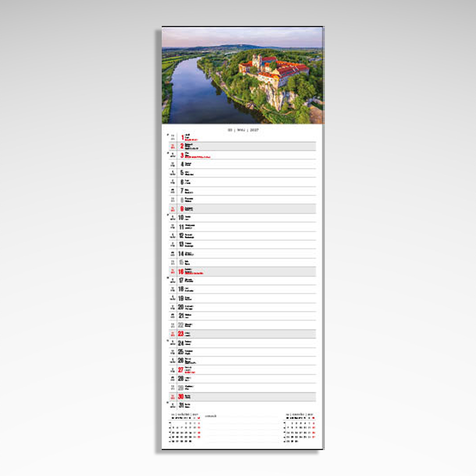Select the red day number 2
This screenshot has width=476, height=476.
[x=182, y=146]
